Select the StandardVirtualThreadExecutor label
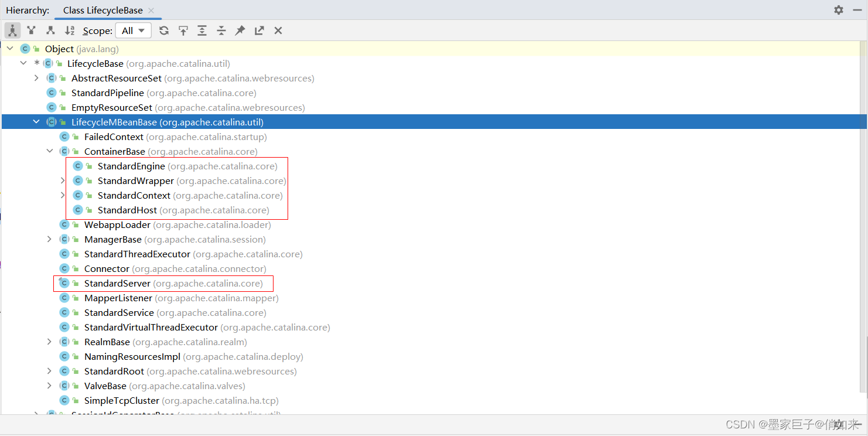868x436 pixels. pos(151,327)
